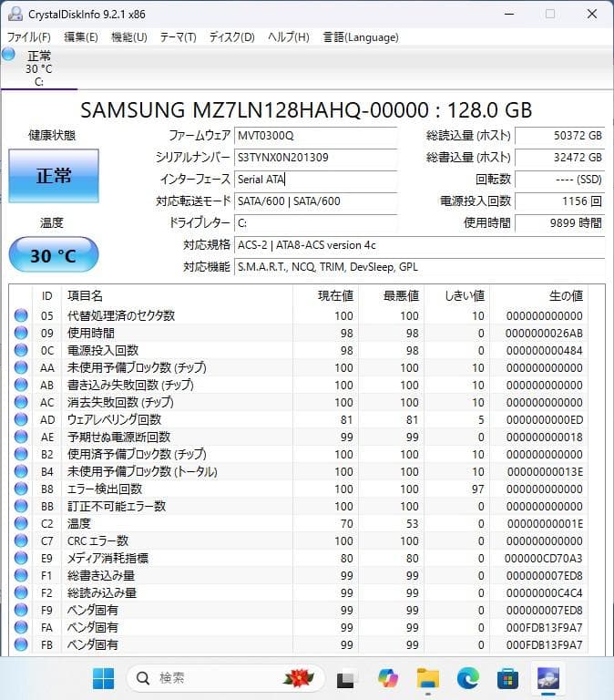Screen dimensions: 614x700
Task: Click status icon for AC 消去失敗回数
Action: point(21,402)
